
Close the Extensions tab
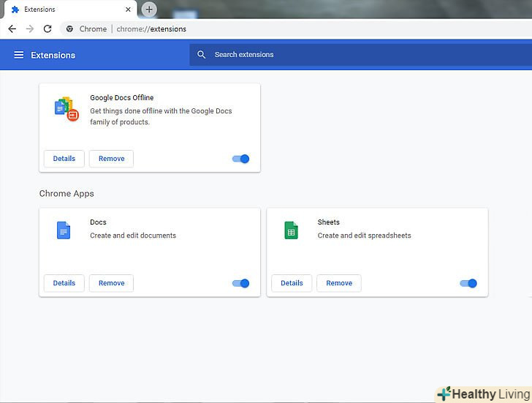128,10
